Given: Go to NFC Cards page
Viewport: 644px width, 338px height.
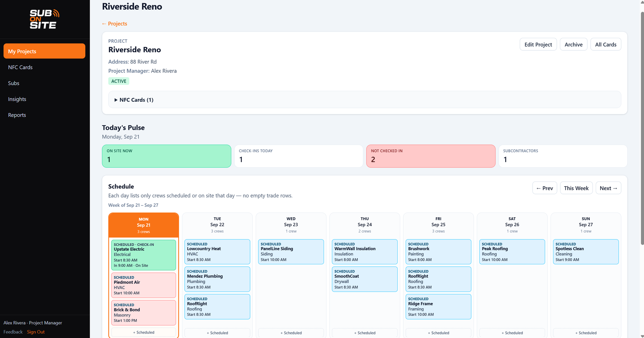Looking at the screenshot, I should (44, 67).
